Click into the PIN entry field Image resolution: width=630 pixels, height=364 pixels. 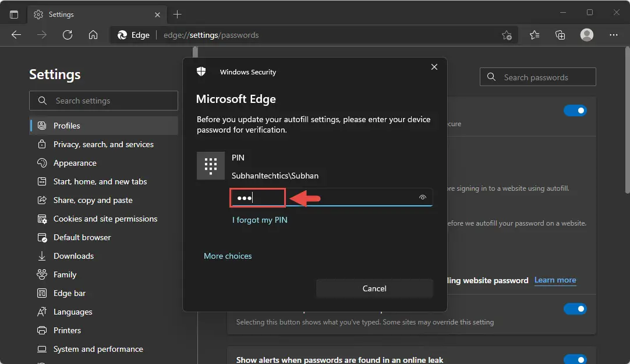(331, 198)
